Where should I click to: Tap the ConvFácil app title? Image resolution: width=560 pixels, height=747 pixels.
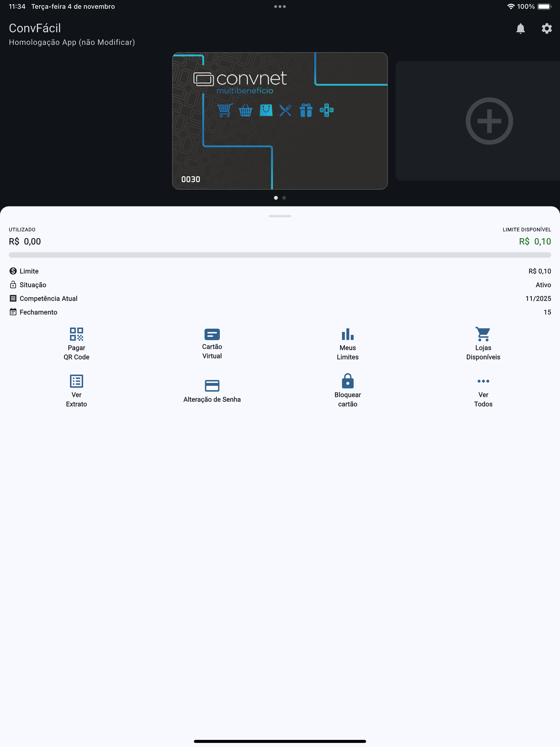[35, 28]
